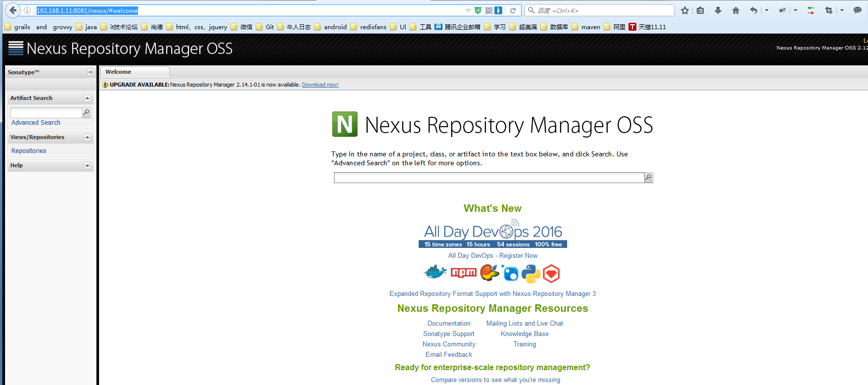
Task: Activate the crop screenshot tool icon
Action: tap(829, 10)
